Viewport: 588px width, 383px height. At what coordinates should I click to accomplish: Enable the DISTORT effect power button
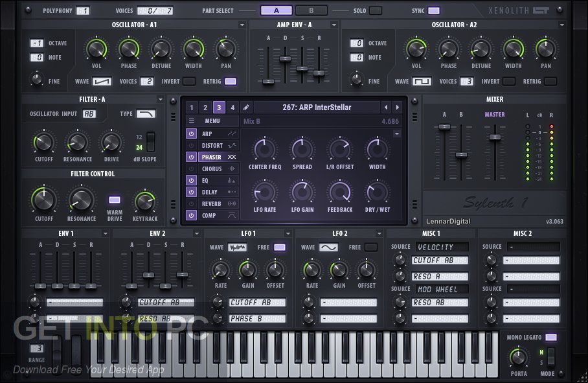[x=191, y=146]
